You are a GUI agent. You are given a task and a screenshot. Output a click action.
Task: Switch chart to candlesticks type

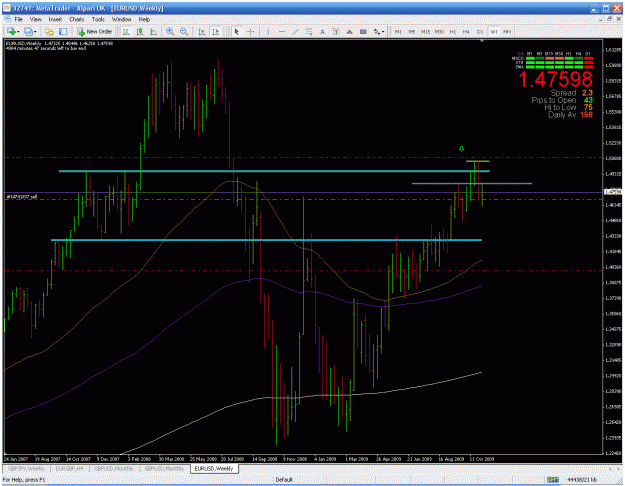tap(140, 31)
